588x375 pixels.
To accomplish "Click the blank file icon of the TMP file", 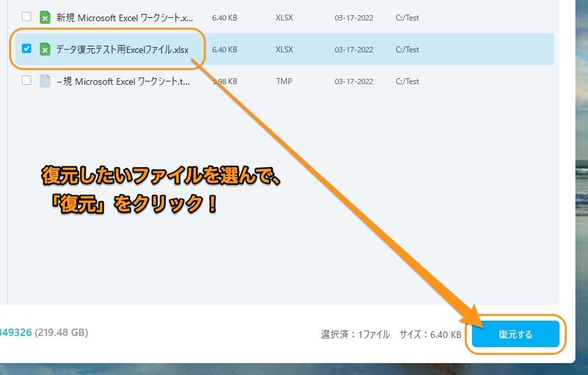I will pos(45,81).
